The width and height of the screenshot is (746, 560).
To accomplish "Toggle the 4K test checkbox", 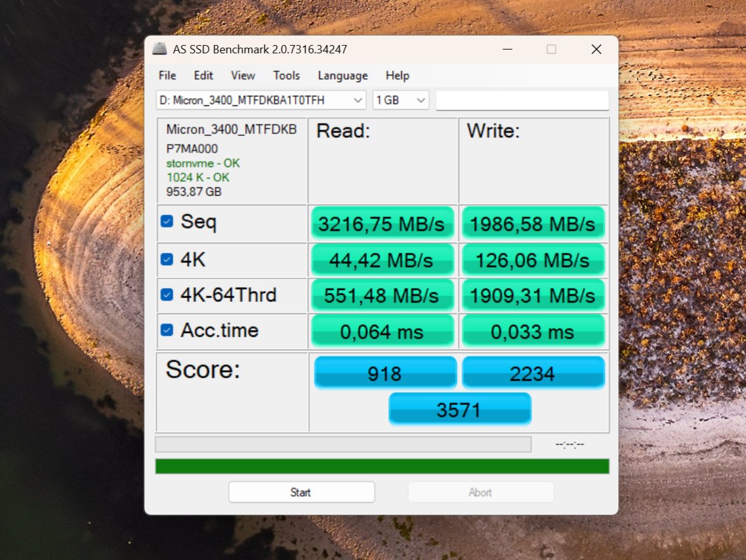I will coord(166,259).
